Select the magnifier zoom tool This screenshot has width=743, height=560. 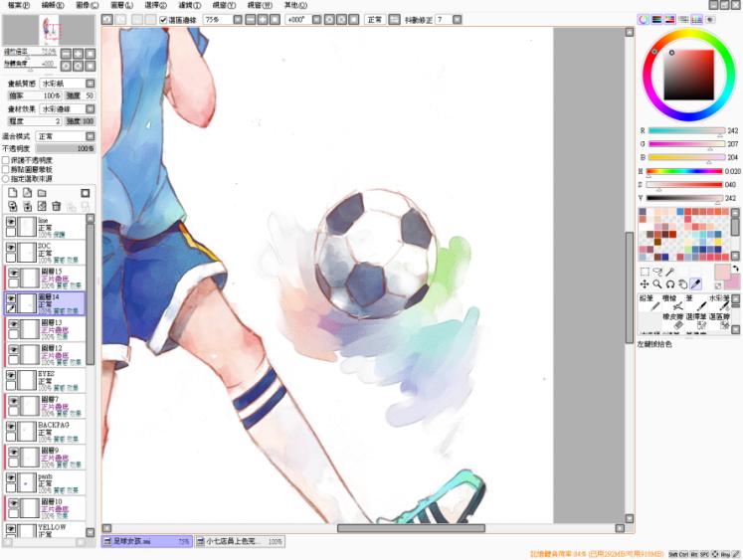pyautogui.click(x=657, y=283)
